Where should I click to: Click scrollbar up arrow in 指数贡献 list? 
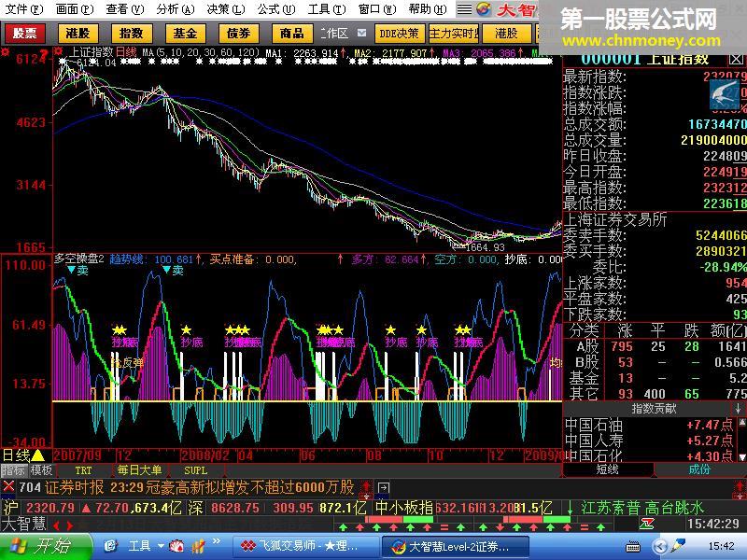click(x=741, y=422)
